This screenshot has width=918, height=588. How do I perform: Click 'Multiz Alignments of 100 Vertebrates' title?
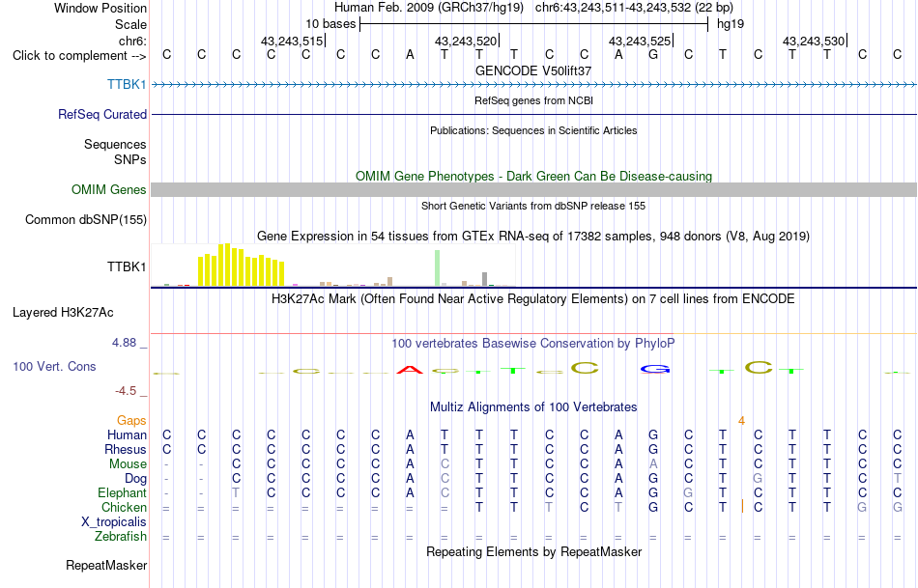[x=533, y=407]
